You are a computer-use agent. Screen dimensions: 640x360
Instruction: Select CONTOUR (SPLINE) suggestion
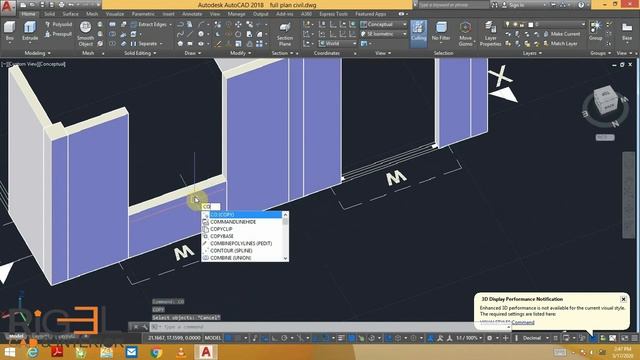point(242,251)
